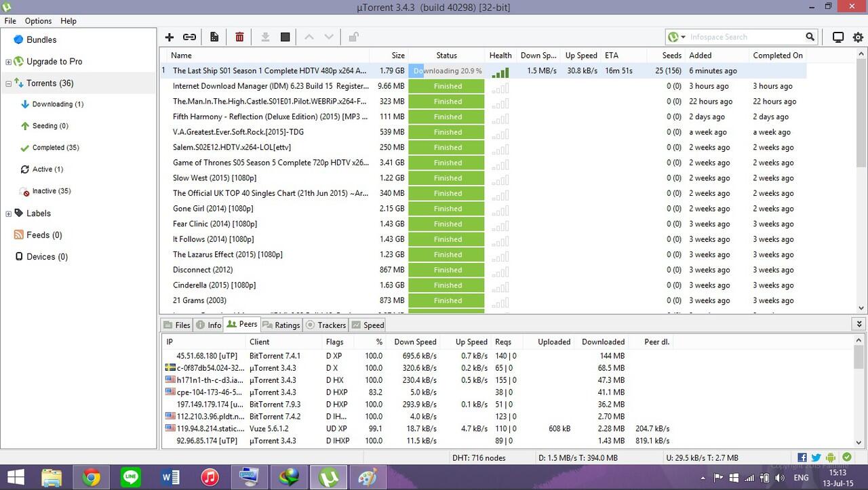The height and width of the screenshot is (490, 868).
Task: Click Move Down Queue arrow icon
Action: click(x=329, y=37)
